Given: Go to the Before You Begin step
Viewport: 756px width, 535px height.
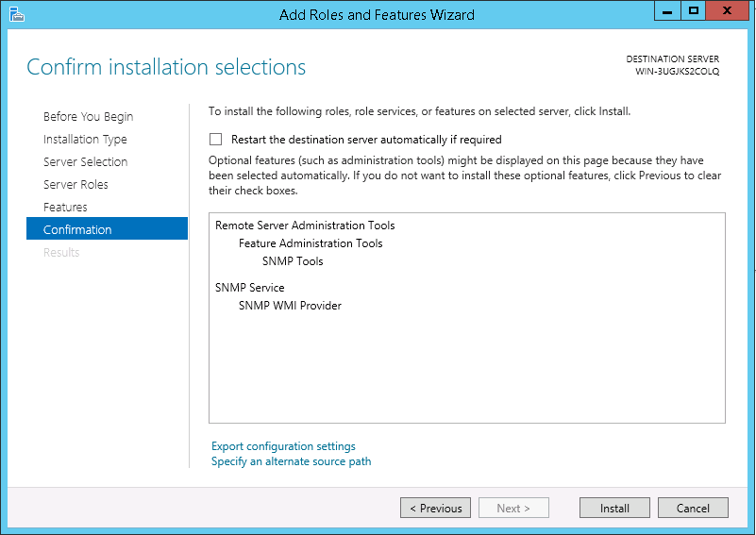Looking at the screenshot, I should (88, 117).
